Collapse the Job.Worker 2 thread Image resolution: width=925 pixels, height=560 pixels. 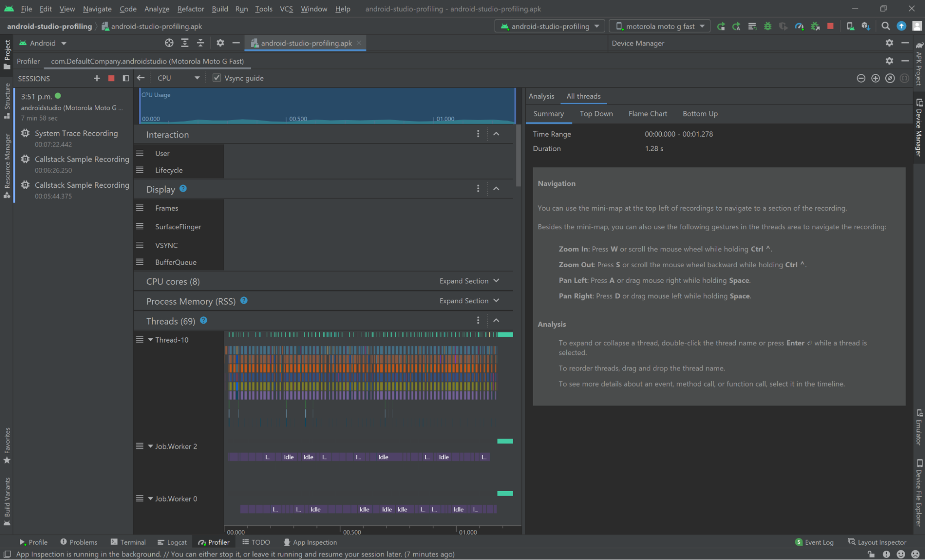pos(150,446)
